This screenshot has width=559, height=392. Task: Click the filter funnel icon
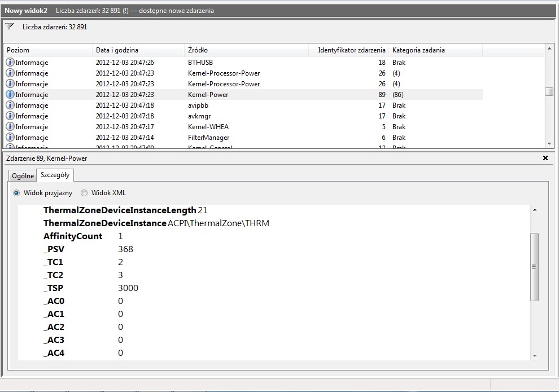coord(10,27)
